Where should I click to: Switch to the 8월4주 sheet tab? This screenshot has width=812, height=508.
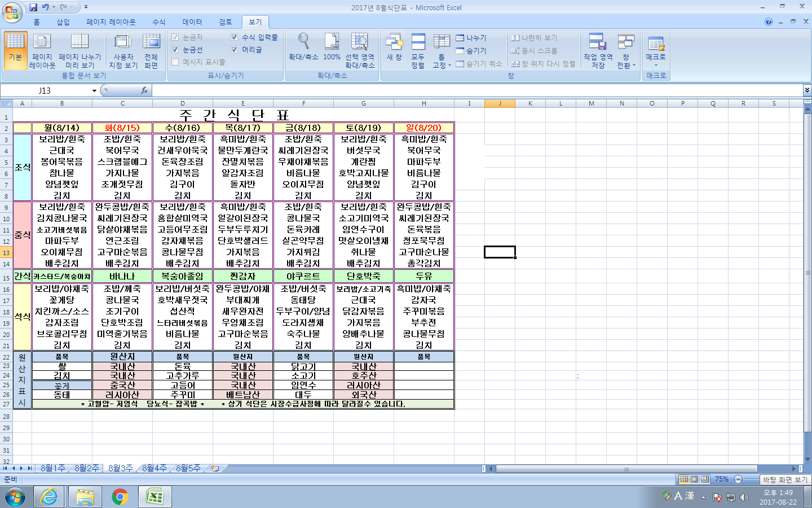click(x=154, y=468)
